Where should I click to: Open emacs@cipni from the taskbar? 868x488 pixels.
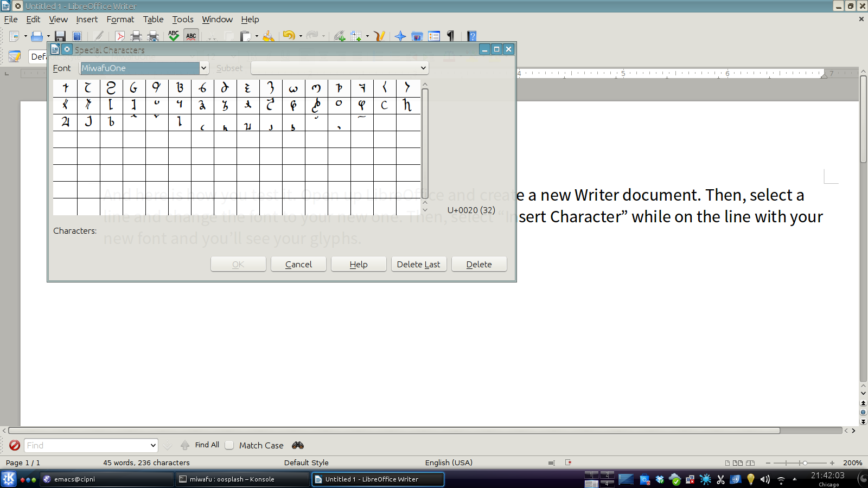[x=107, y=479]
